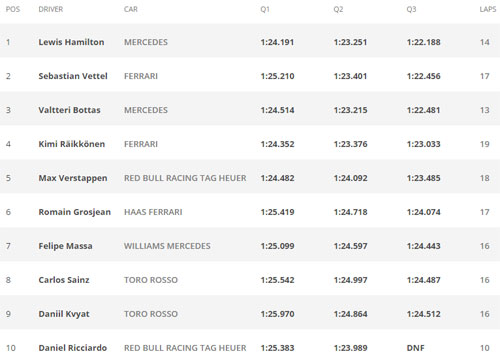
Task: Click on Kimi Räikkönen's name
Action: pyautogui.click(x=72, y=144)
